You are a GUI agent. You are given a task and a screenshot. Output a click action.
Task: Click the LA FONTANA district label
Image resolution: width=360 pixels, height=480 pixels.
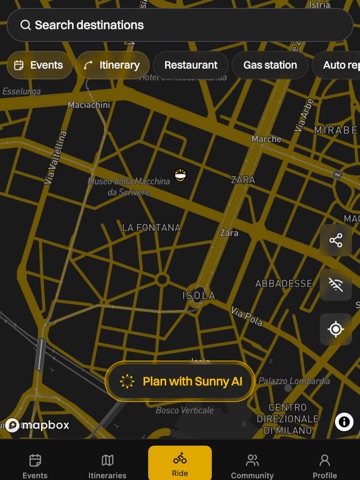pos(151,228)
